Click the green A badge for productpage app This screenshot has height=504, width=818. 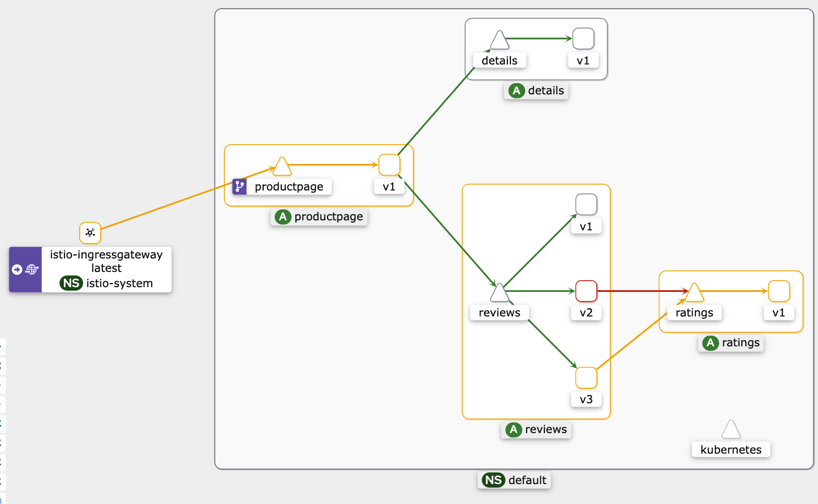tap(283, 217)
